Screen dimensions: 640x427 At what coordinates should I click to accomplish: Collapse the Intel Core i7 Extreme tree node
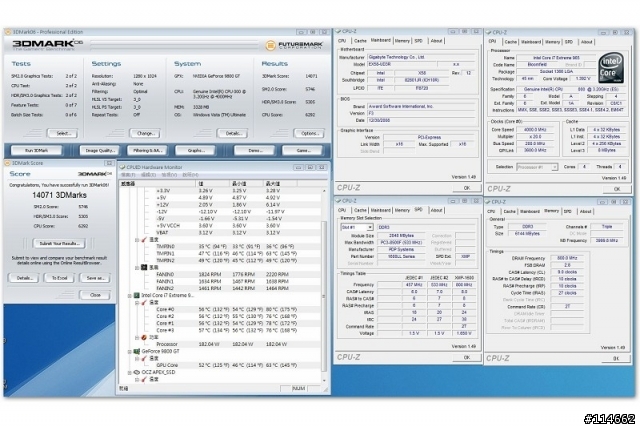130,295
